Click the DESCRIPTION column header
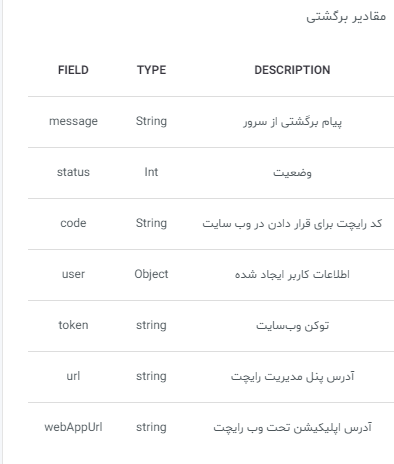 [292, 70]
